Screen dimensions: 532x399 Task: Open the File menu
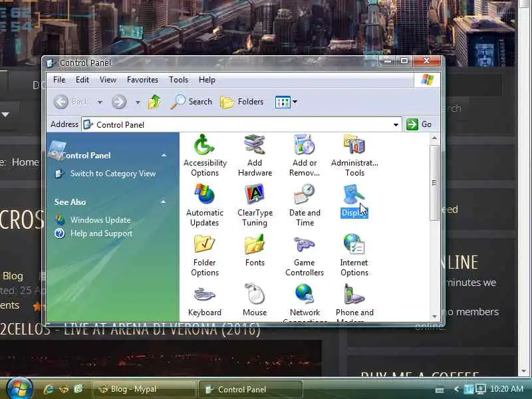pos(59,80)
